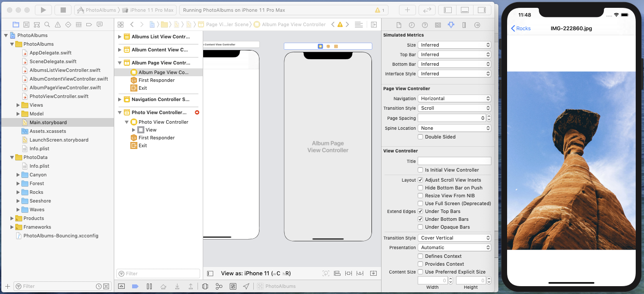Image resolution: width=644 pixels, height=294 pixels.
Task: Toggle the bottom debug area panel
Action: tap(464, 10)
